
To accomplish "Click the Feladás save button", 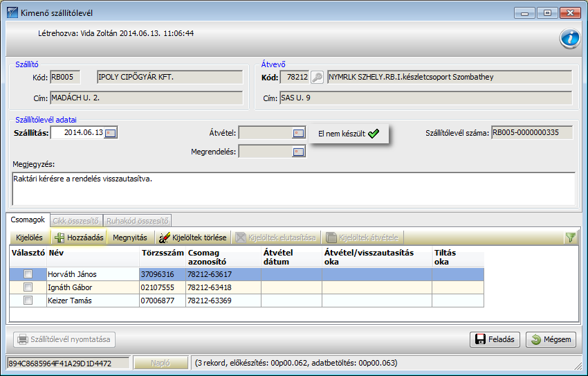I will (495, 339).
